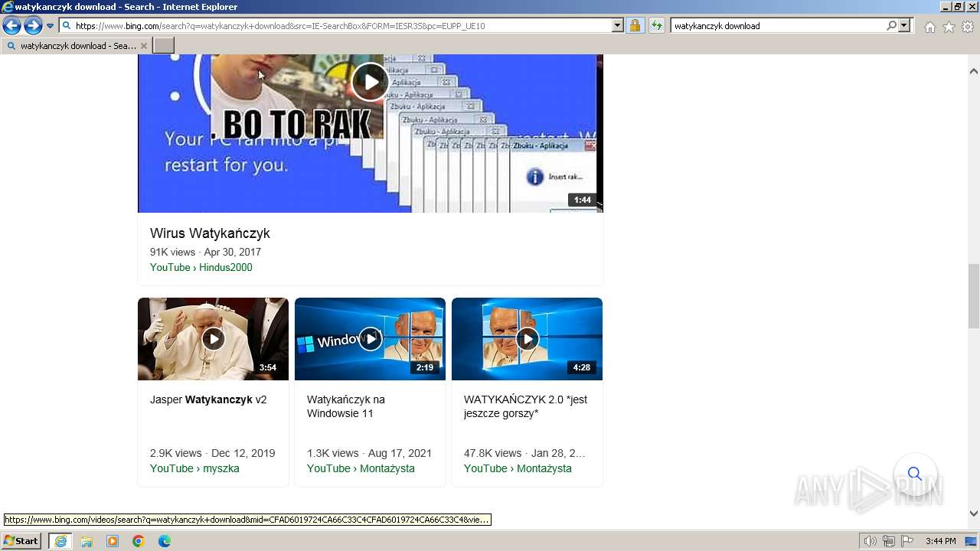Click YouTube › Montażysta under WATYKAŃCZYK 2.0 video
This screenshot has height=551, width=980.
pos(518,468)
